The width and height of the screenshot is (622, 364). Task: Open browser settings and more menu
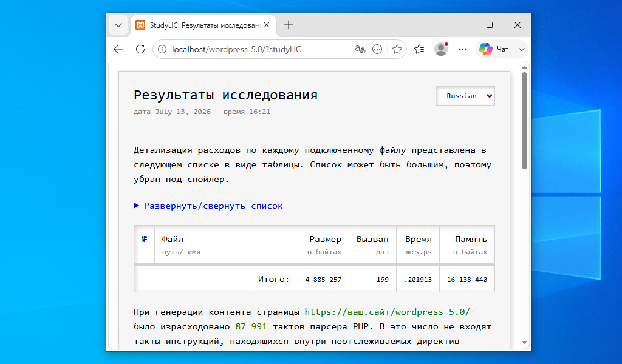pyautogui.click(x=462, y=49)
